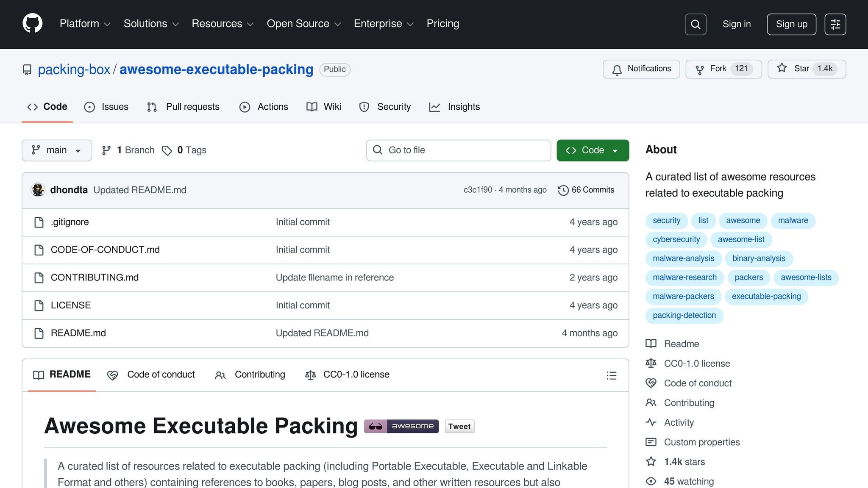Image resolution: width=868 pixels, height=488 pixels.
Task: Expand the Platform navigation menu
Action: click(85, 24)
